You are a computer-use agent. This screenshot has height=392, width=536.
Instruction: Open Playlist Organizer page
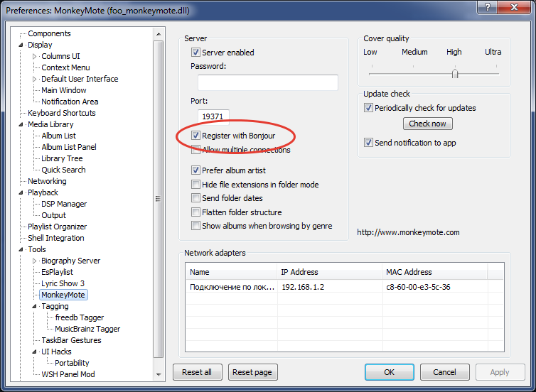click(57, 227)
